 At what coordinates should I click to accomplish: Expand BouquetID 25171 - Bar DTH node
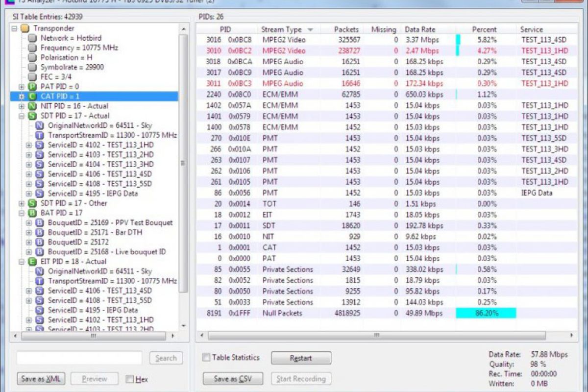tap(28, 233)
